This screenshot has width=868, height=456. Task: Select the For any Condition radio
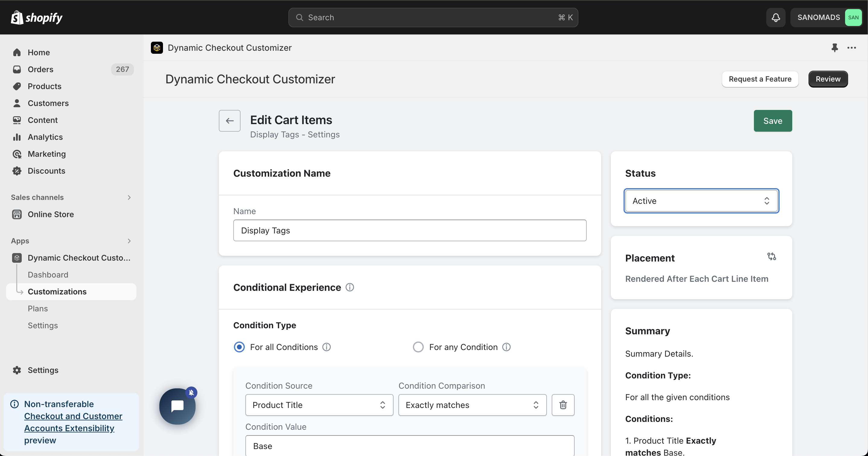click(418, 347)
